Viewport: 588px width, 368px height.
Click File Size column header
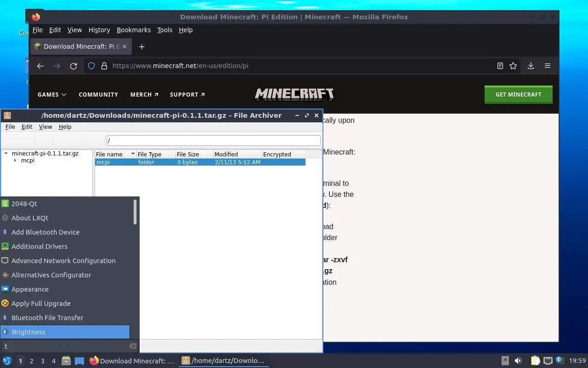194,154
